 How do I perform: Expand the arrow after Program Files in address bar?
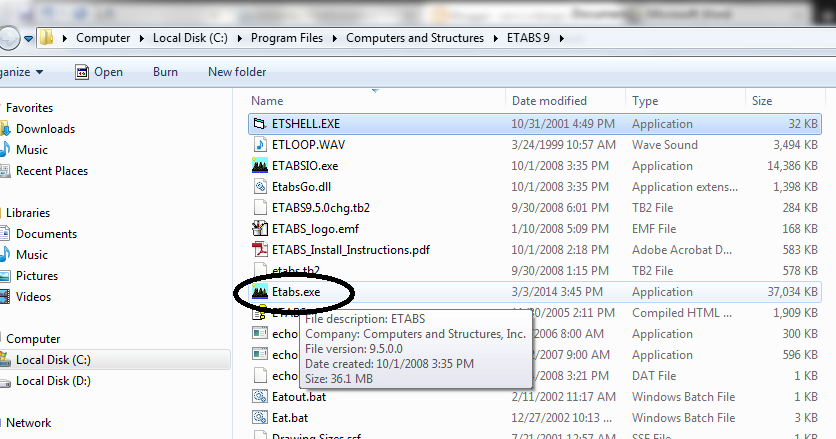pos(335,38)
